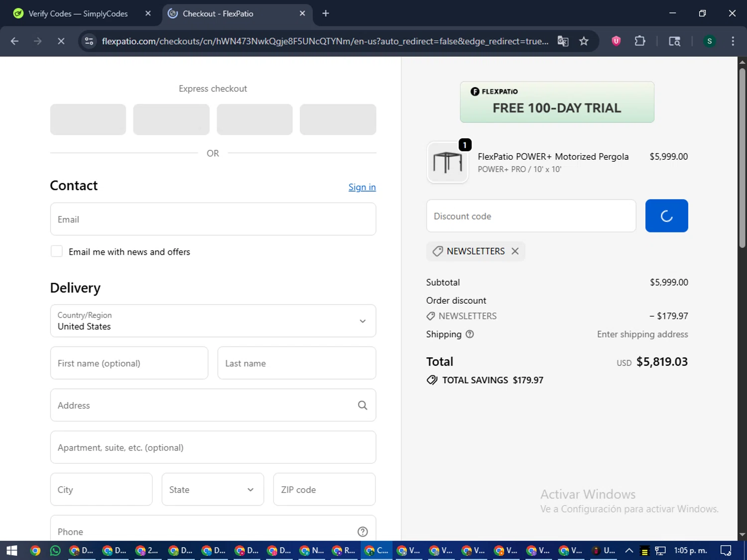Click the browser address bar URL

(x=325, y=41)
